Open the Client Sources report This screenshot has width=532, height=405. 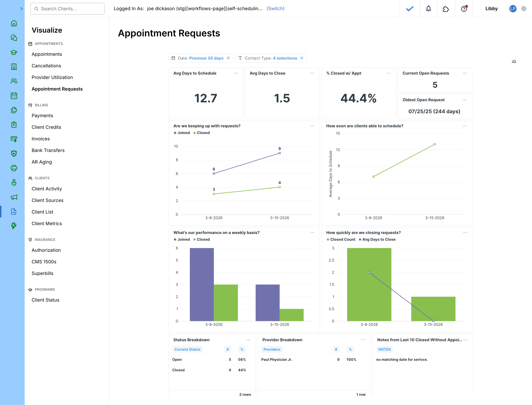point(47,200)
